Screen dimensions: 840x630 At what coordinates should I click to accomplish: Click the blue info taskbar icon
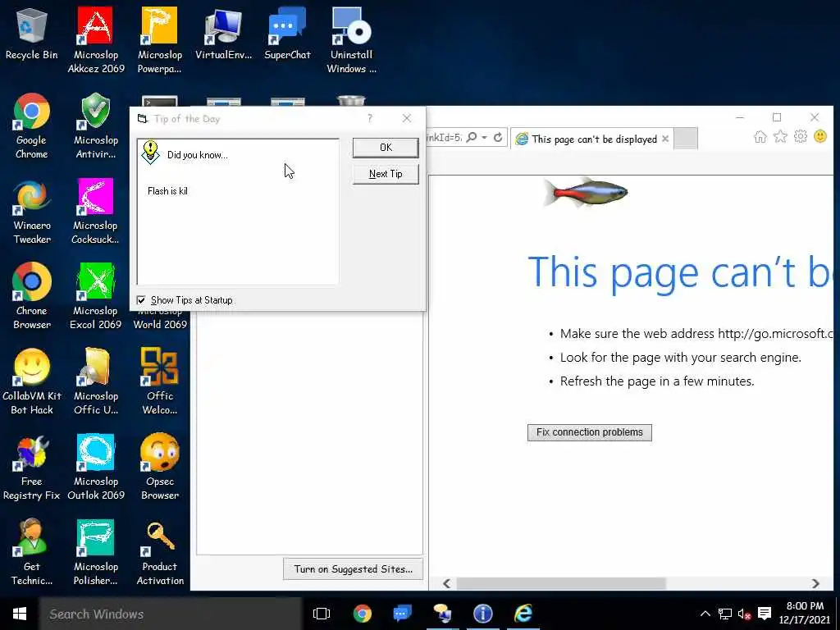click(x=482, y=614)
